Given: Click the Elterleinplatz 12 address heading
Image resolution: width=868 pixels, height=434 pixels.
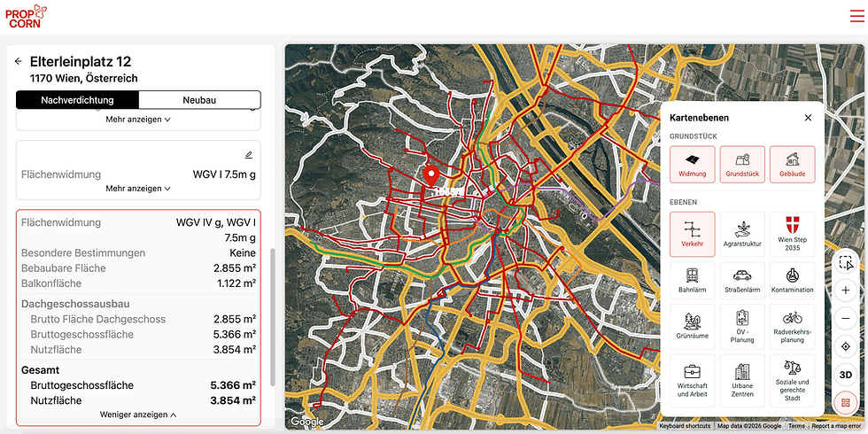Looking at the screenshot, I should [81, 61].
